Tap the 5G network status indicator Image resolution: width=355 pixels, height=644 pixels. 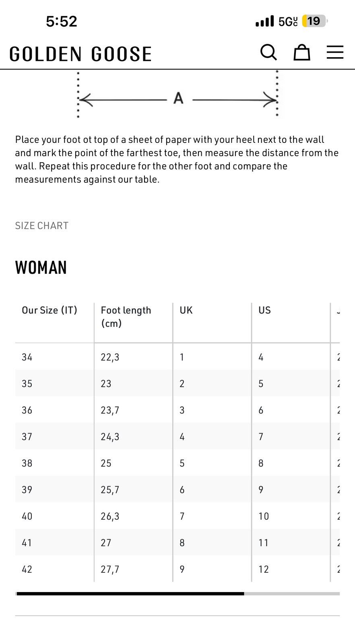288,21
